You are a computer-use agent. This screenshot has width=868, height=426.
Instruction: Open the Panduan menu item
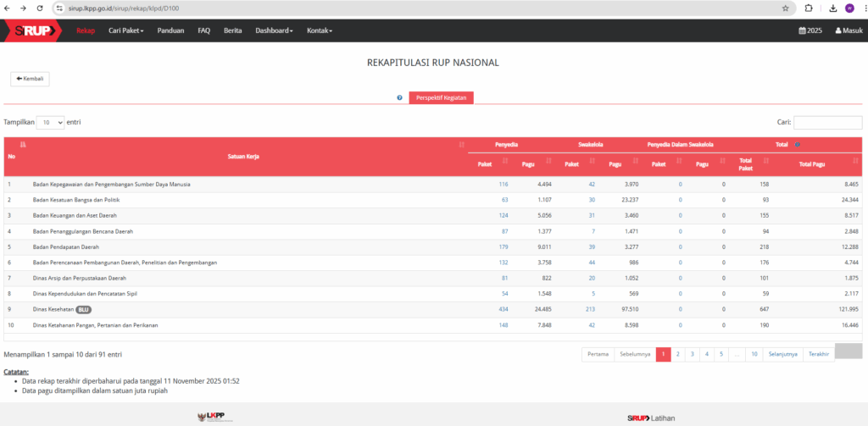pos(170,30)
